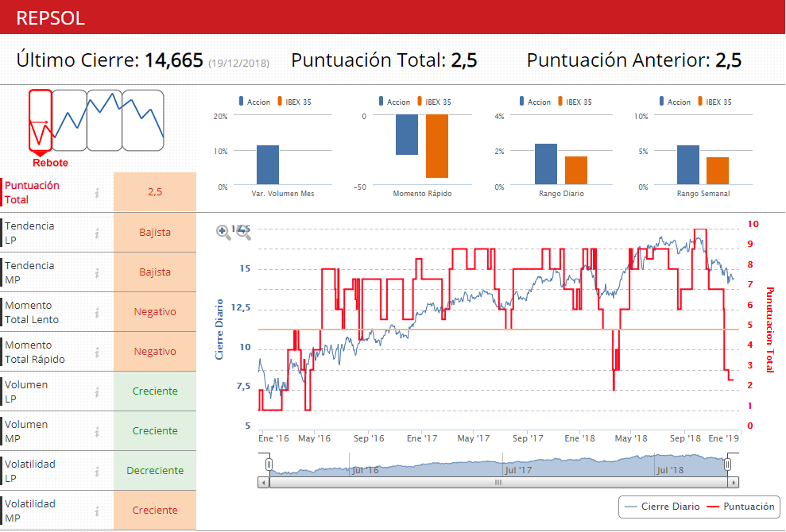Viewport: 786px width, 532px height.
Task: Click the zoom out magnifier icon
Action: [x=243, y=233]
